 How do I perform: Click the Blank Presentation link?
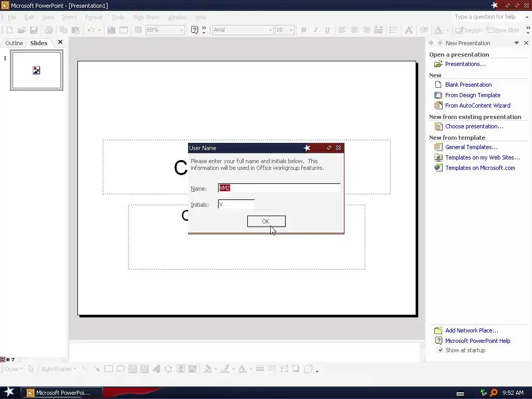[468, 85]
